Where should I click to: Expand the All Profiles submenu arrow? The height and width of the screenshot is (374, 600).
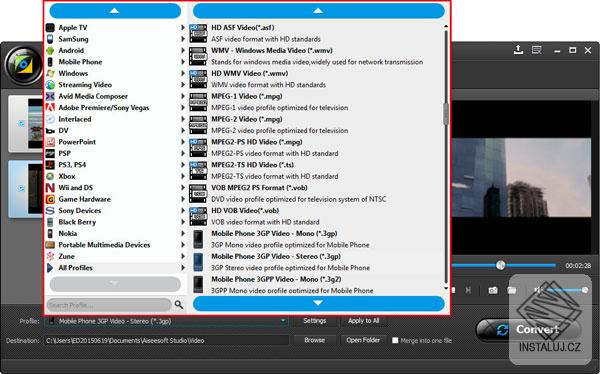pyautogui.click(x=183, y=268)
